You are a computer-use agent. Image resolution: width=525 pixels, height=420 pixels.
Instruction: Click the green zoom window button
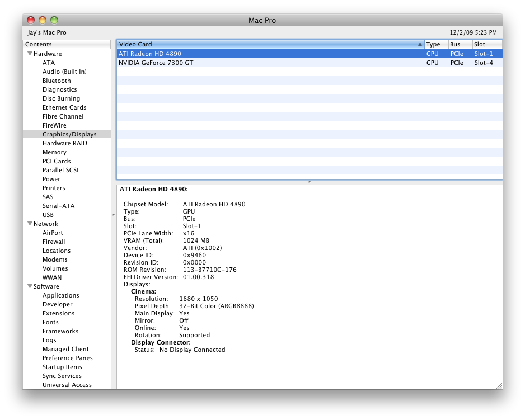coord(54,20)
